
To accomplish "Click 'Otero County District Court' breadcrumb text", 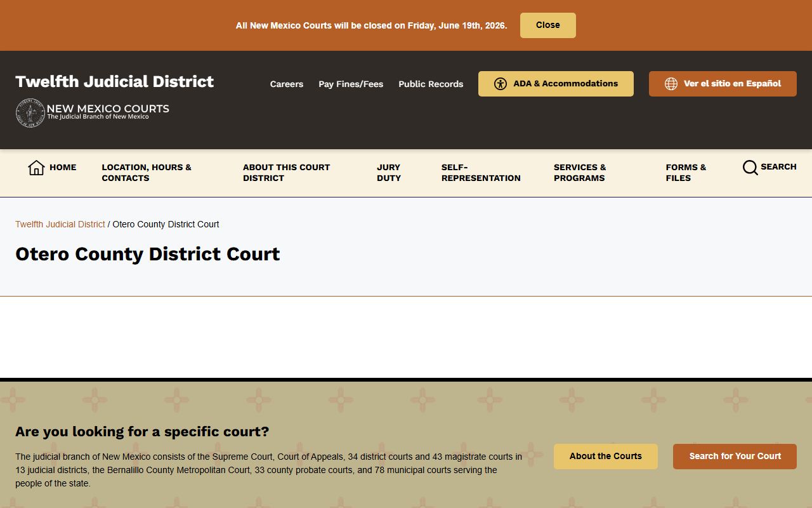I will coord(166,224).
